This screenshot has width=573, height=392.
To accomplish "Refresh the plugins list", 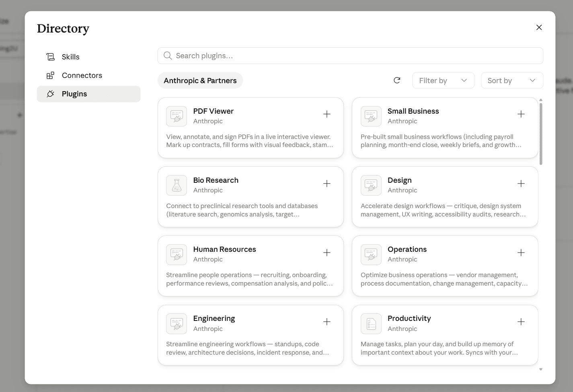I will click(397, 80).
